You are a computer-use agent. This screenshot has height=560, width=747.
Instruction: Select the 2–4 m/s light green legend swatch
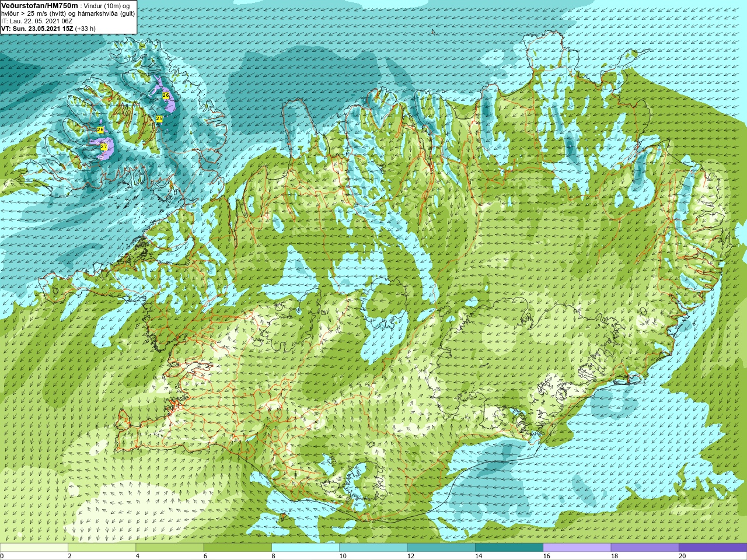tap(102, 548)
